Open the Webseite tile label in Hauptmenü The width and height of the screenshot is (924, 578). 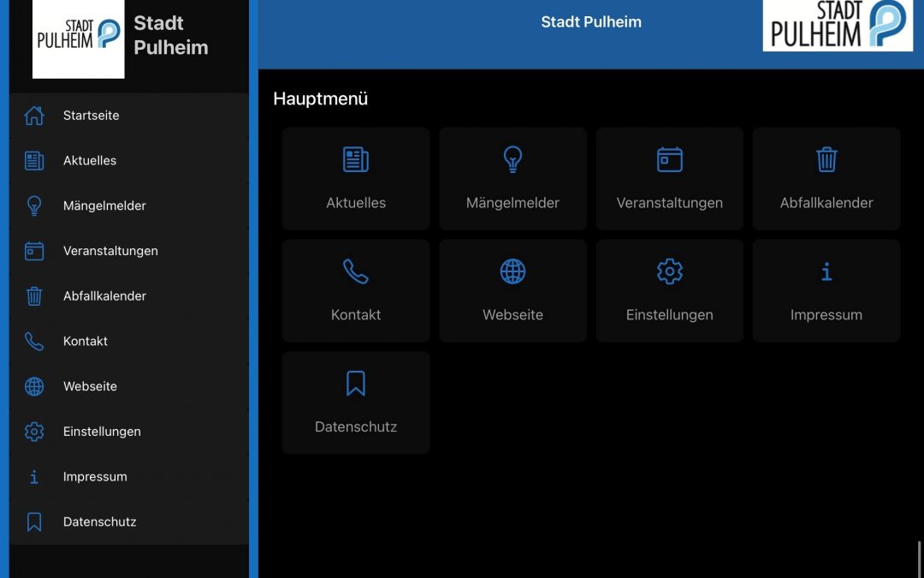point(512,315)
